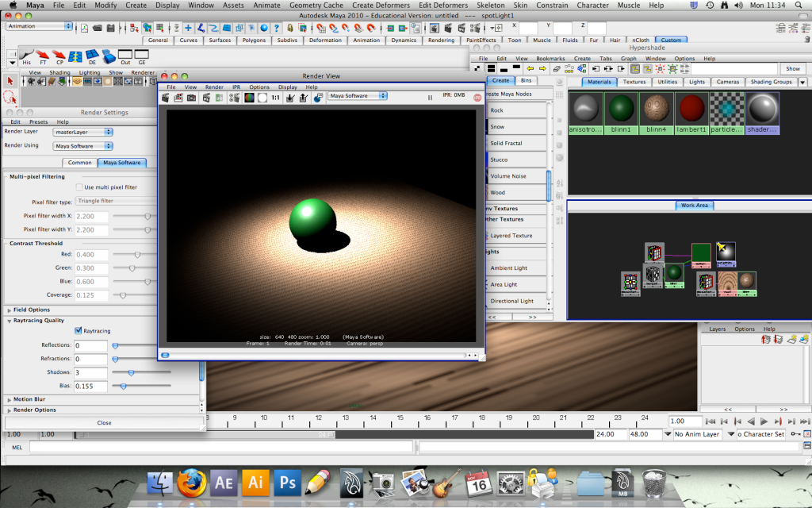This screenshot has width=812, height=508.
Task: Click the remove image icon in Render View
Action: click(x=304, y=97)
